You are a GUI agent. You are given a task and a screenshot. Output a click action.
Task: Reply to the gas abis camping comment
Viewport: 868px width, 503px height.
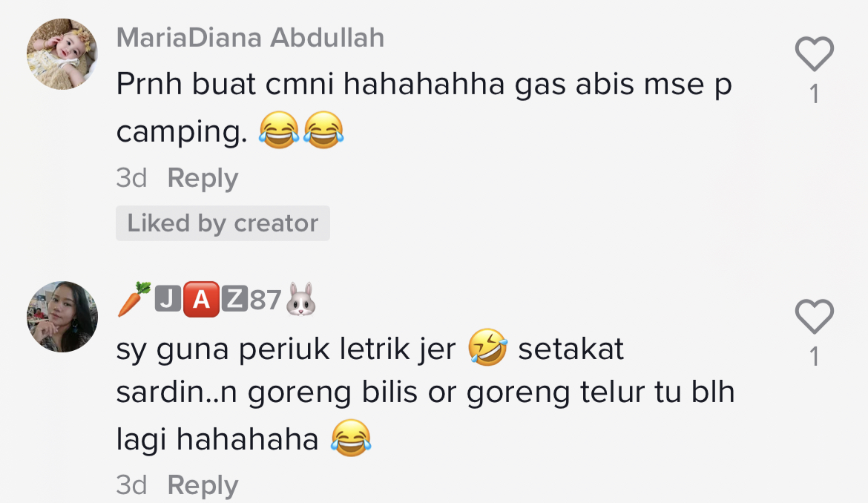[203, 178]
